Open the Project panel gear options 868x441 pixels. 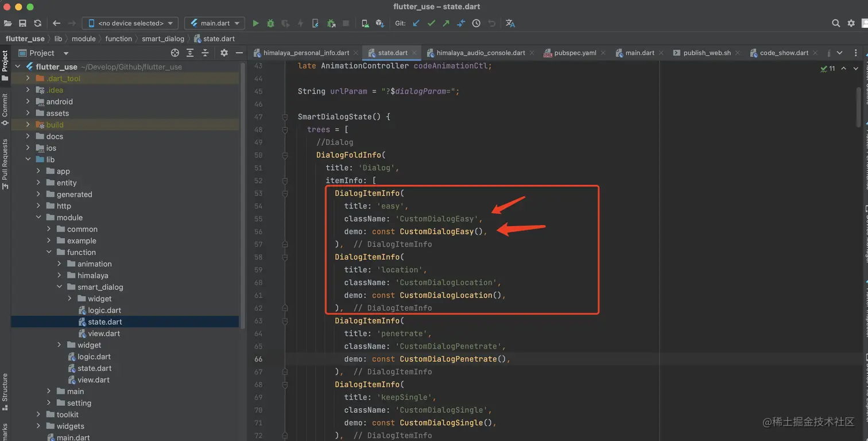[x=224, y=53]
